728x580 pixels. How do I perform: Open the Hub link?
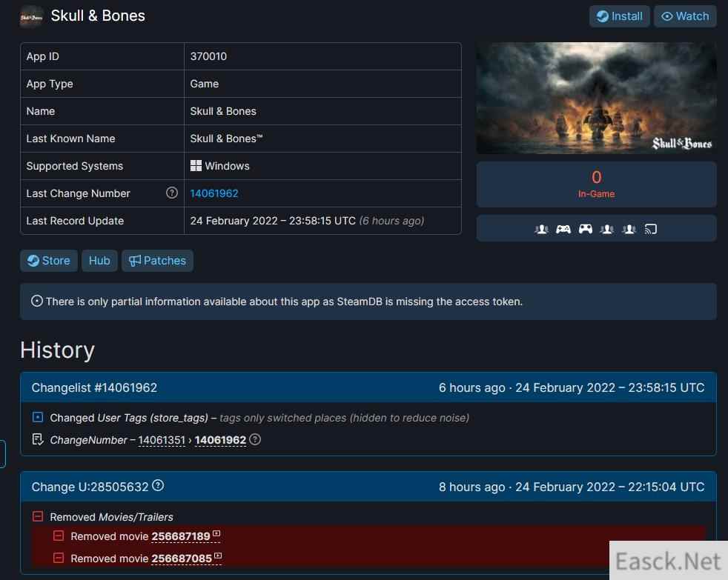click(99, 261)
